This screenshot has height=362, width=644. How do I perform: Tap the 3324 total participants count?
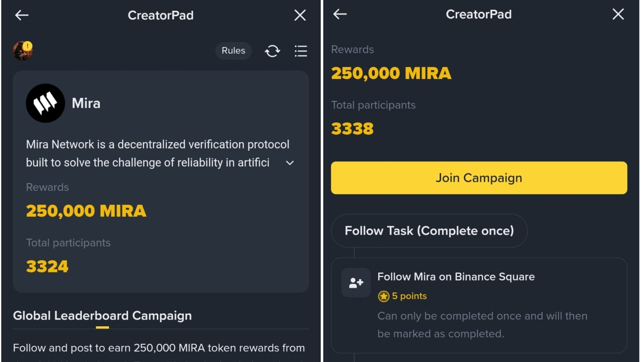tap(47, 267)
